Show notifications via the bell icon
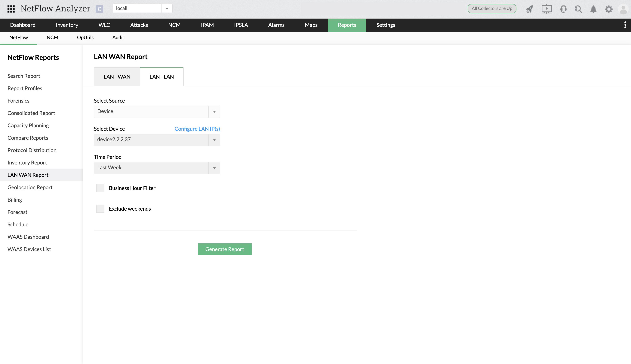631x364 pixels. 593,9
